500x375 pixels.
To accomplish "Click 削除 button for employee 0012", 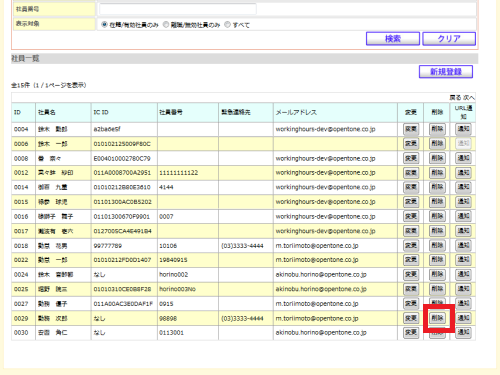I will pyautogui.click(x=437, y=173).
